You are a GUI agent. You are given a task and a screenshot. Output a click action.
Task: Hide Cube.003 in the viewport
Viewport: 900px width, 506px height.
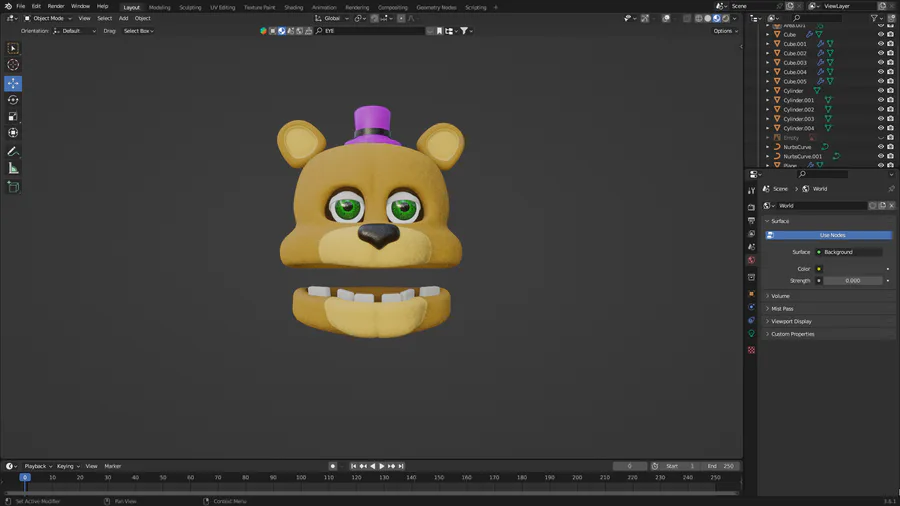tap(880, 63)
